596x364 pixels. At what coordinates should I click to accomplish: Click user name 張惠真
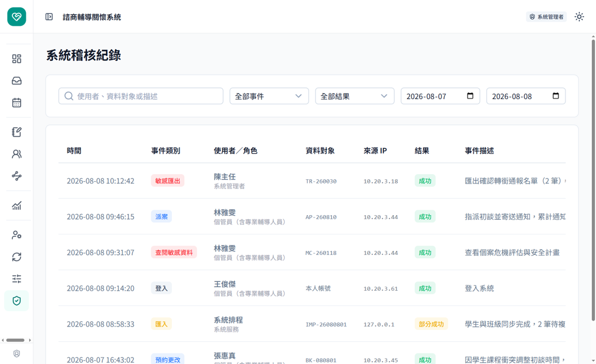225,356
